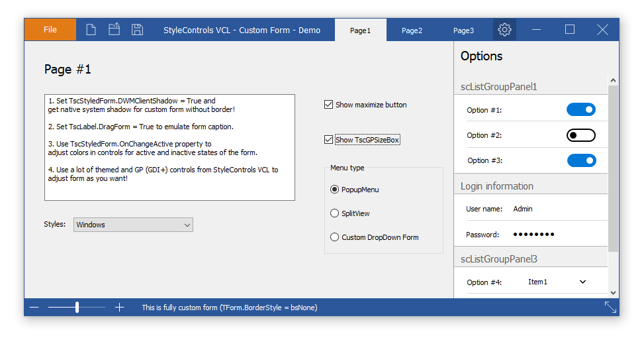Click the minus icon in status bar
Viewport: 644px width, 342px height.
(x=34, y=308)
